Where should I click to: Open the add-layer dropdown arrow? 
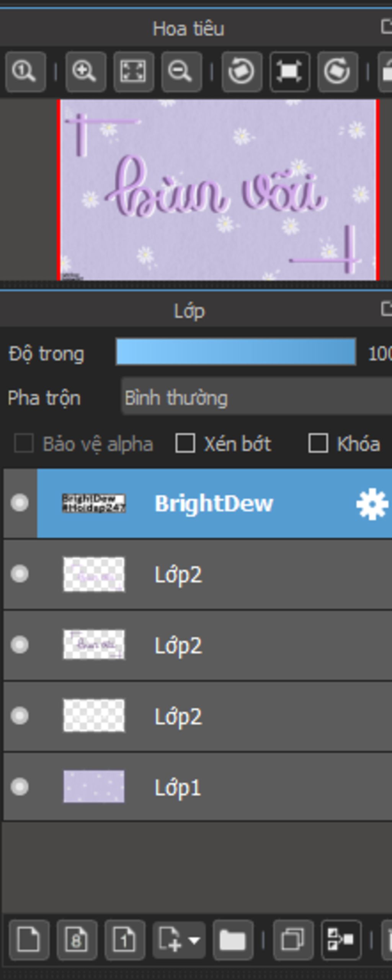194,940
